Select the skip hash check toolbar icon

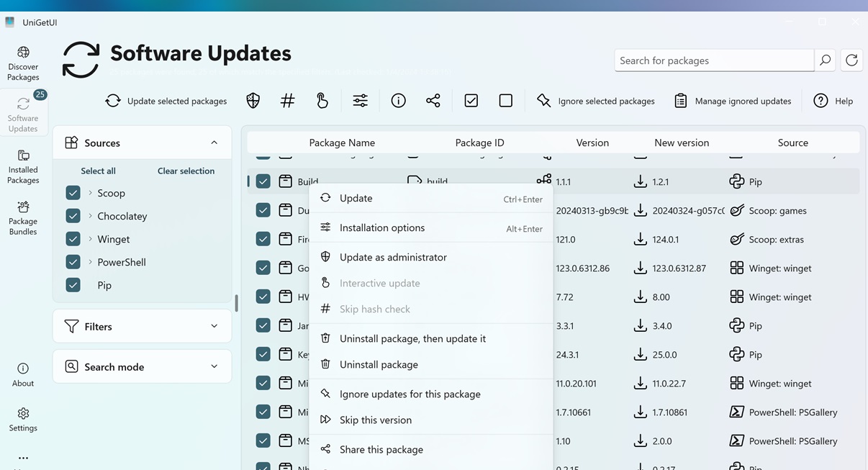tap(287, 100)
